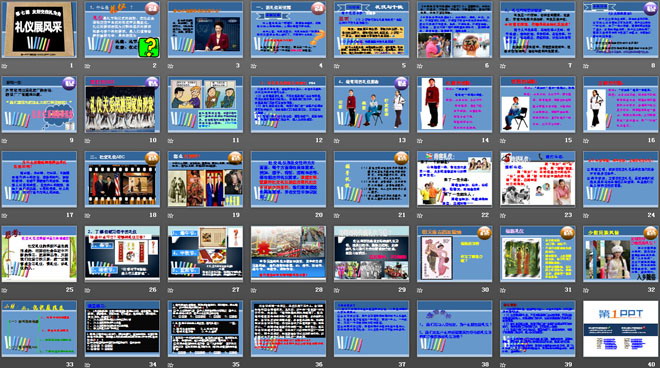
Task: Select slide 22 thumbnail with cartoon people
Action: (455, 179)
